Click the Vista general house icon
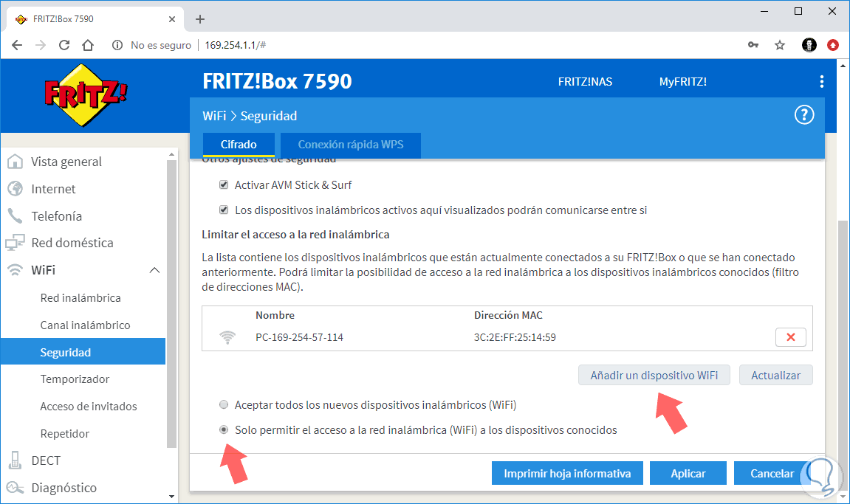 click(x=16, y=161)
